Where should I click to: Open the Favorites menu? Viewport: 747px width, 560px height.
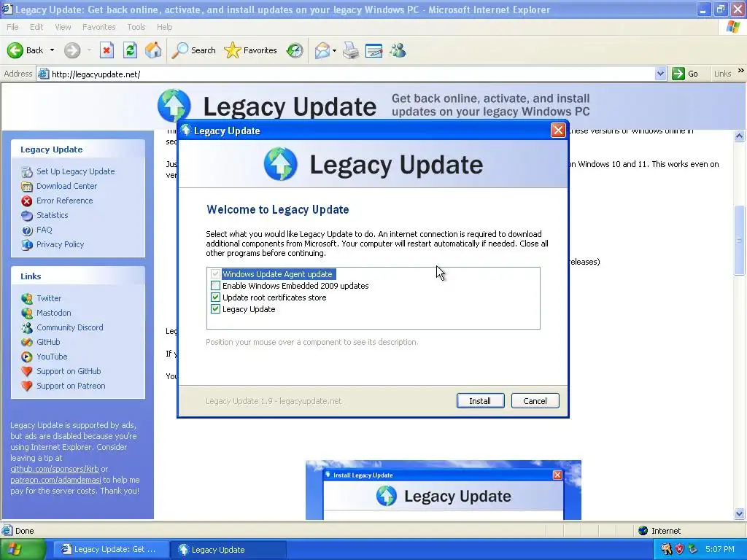tap(98, 27)
